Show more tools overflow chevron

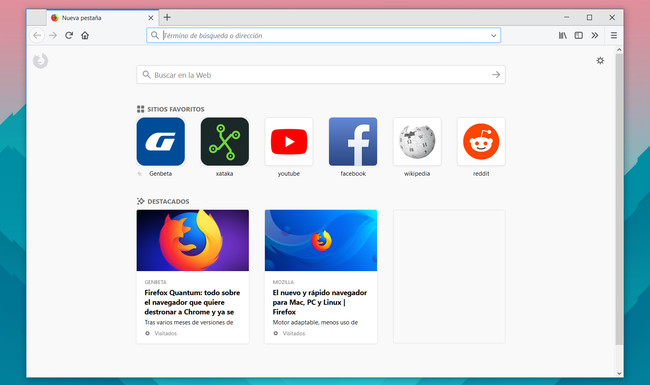pyautogui.click(x=595, y=36)
